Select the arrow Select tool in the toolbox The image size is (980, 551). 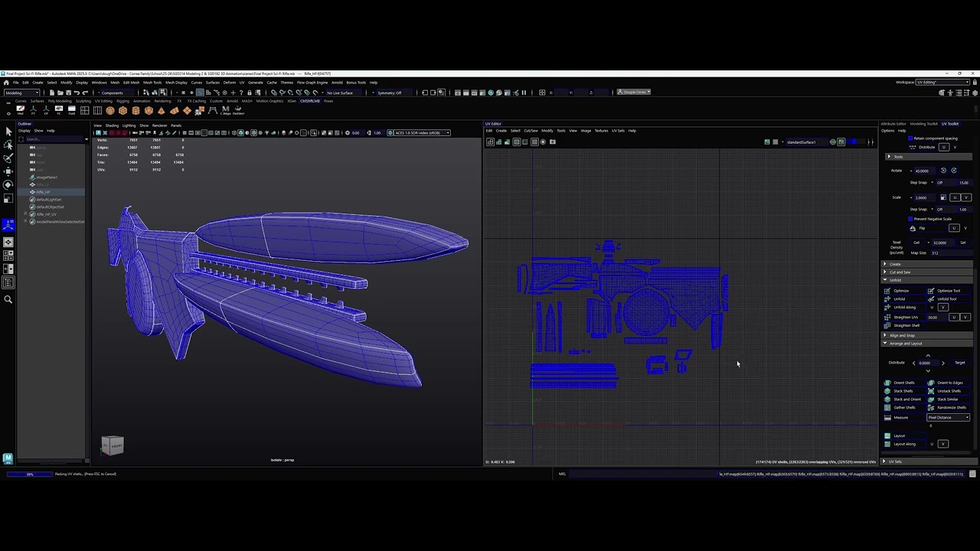pos(8,131)
